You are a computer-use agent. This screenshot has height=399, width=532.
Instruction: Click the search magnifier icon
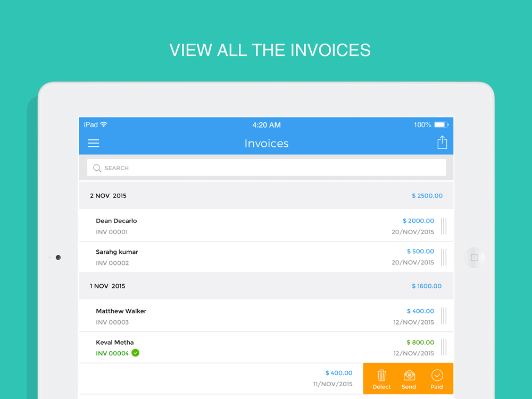point(97,168)
